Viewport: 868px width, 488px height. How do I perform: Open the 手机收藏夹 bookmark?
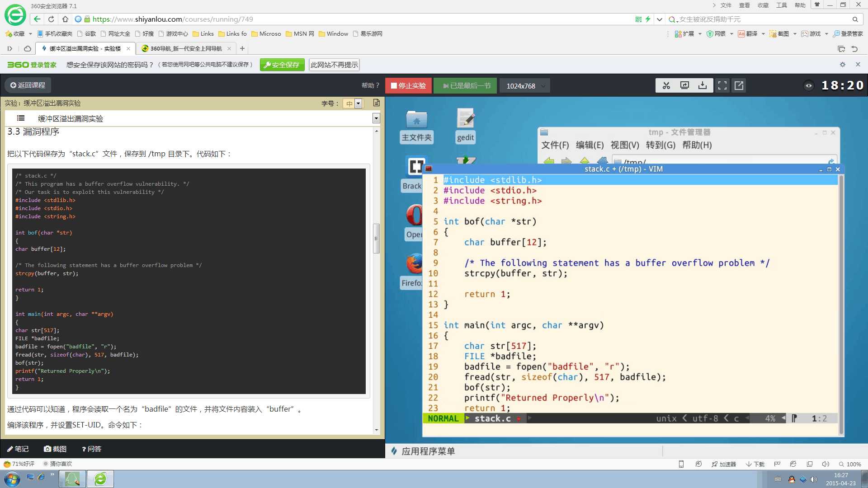click(55, 34)
